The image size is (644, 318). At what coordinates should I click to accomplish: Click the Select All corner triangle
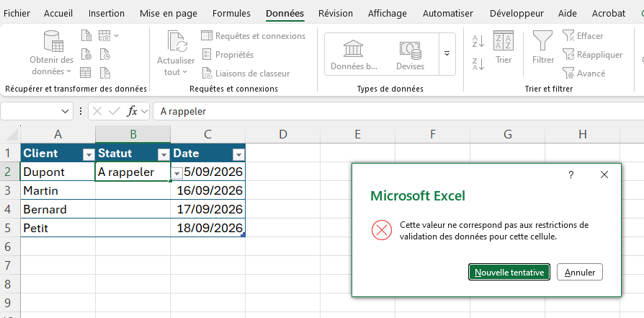point(13,135)
